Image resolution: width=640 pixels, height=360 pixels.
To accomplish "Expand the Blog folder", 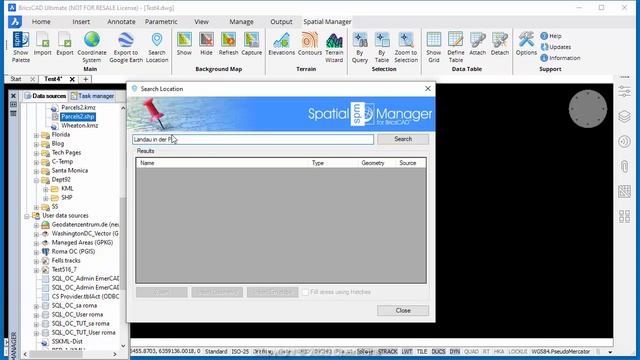I will coord(36,144).
